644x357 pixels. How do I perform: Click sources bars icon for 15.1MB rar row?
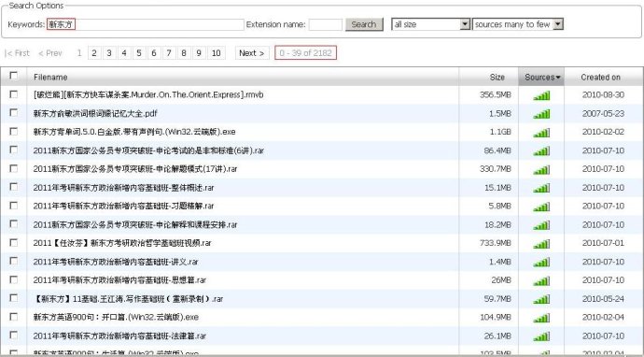pos(541,189)
